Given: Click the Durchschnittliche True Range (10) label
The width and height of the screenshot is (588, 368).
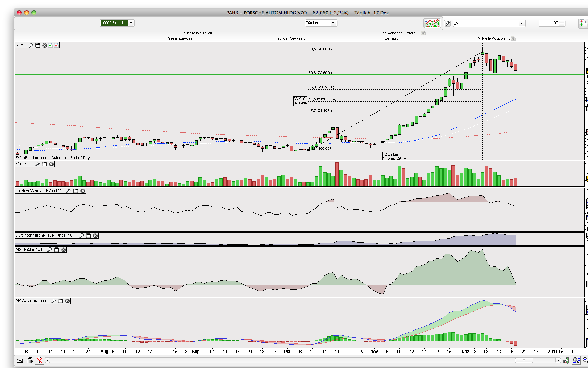Looking at the screenshot, I should (x=45, y=236).
